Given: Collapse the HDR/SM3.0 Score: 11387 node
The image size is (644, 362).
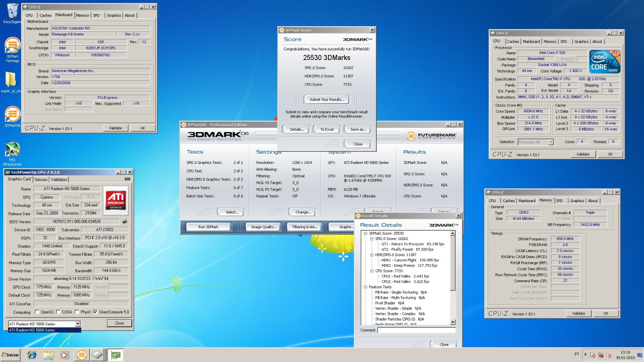Looking at the screenshot, I should pyautogui.click(x=372, y=254).
